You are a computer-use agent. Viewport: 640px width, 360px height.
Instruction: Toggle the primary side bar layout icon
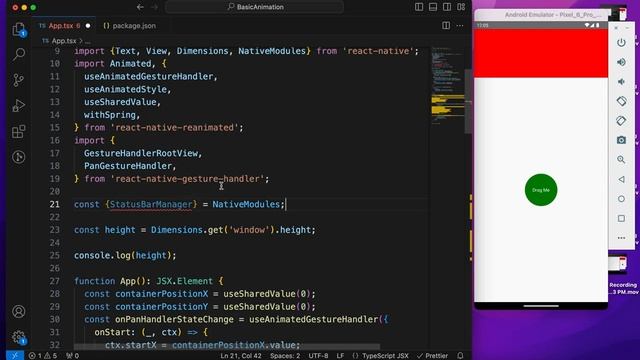[419, 7]
